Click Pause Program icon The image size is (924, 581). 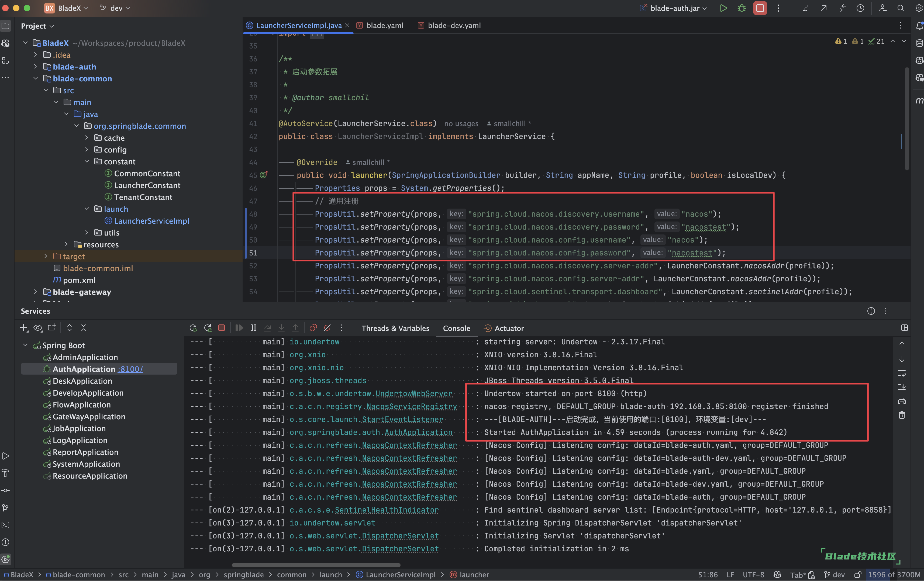[253, 328]
